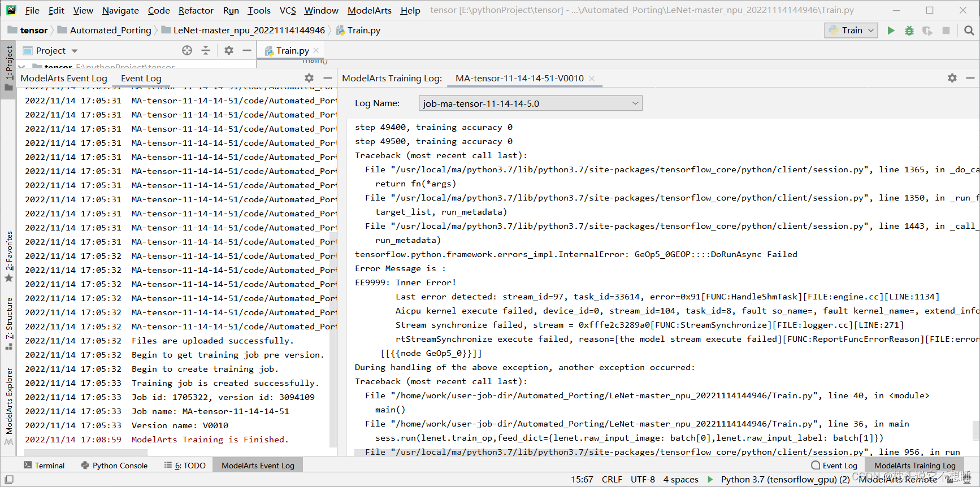Viewport: 980px width, 487px height.
Task: Close the Train.py editor tab
Action: point(316,50)
